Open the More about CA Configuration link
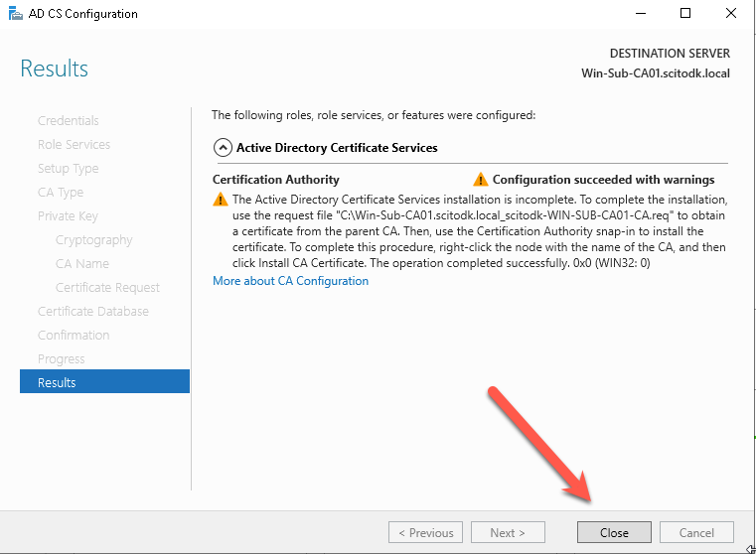This screenshot has width=756, height=554. tap(290, 281)
